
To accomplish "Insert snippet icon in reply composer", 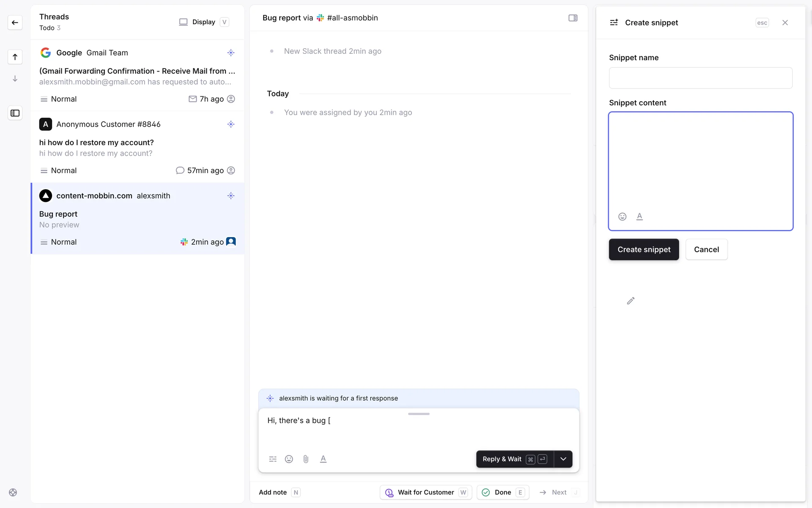I will (x=273, y=459).
